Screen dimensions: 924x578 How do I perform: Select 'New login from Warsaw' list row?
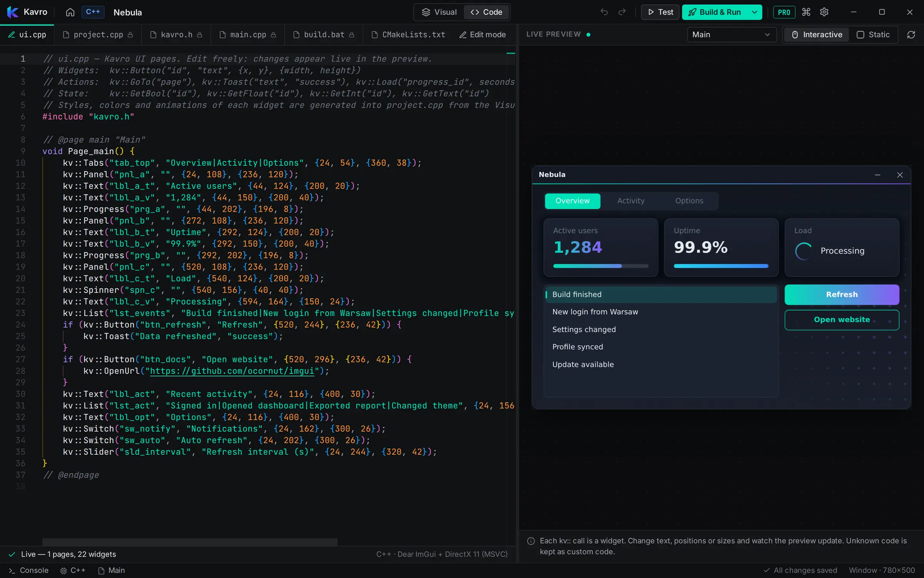tap(661, 312)
